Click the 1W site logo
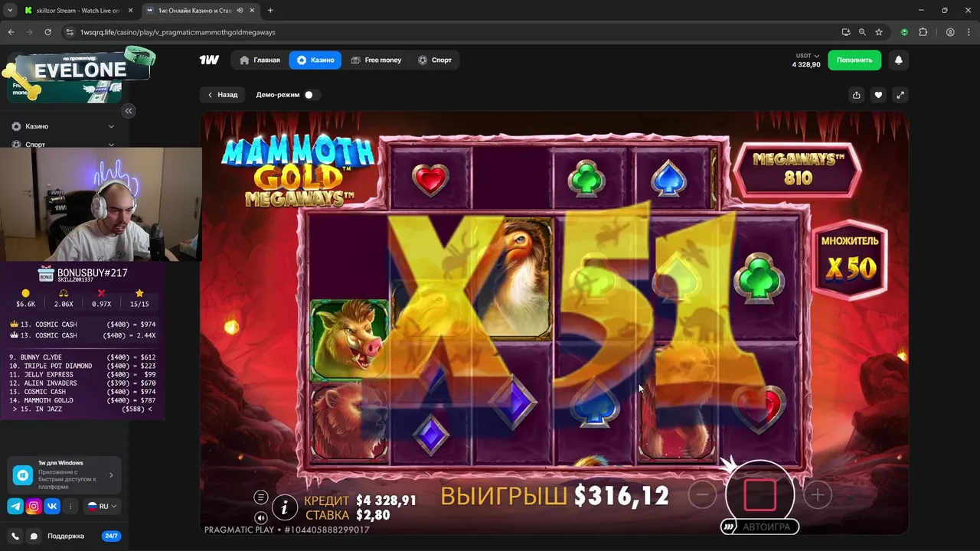The height and width of the screenshot is (551, 980). 209,60
